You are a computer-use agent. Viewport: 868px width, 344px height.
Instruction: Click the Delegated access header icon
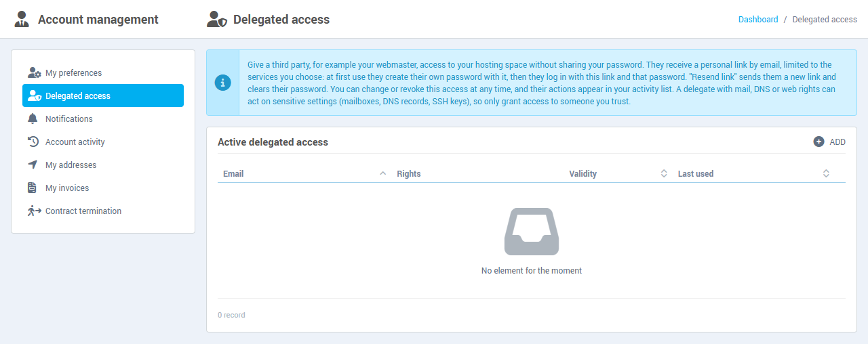coord(217,19)
